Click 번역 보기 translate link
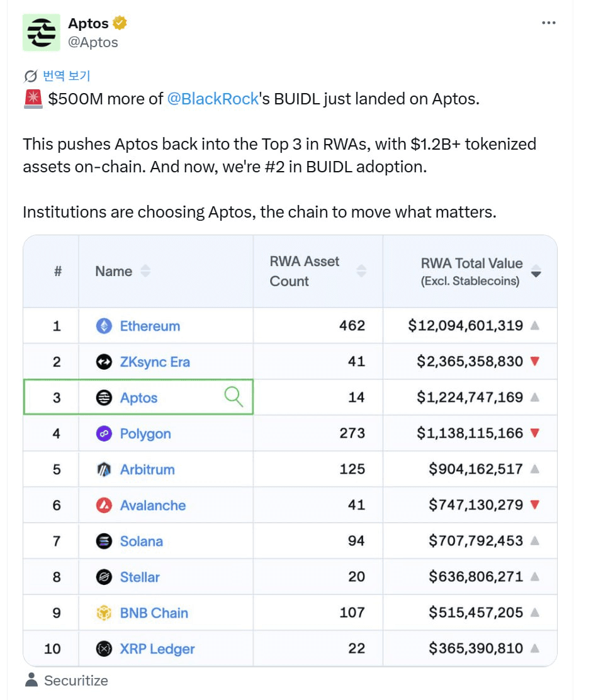Screen dimensions: 591x700 66,76
